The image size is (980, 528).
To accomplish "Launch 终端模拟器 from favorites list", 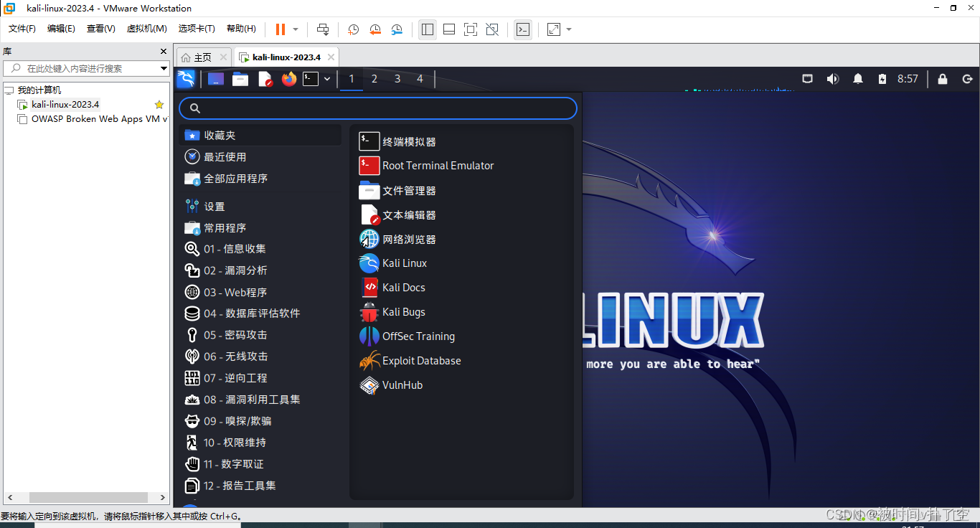I will [x=461, y=142].
